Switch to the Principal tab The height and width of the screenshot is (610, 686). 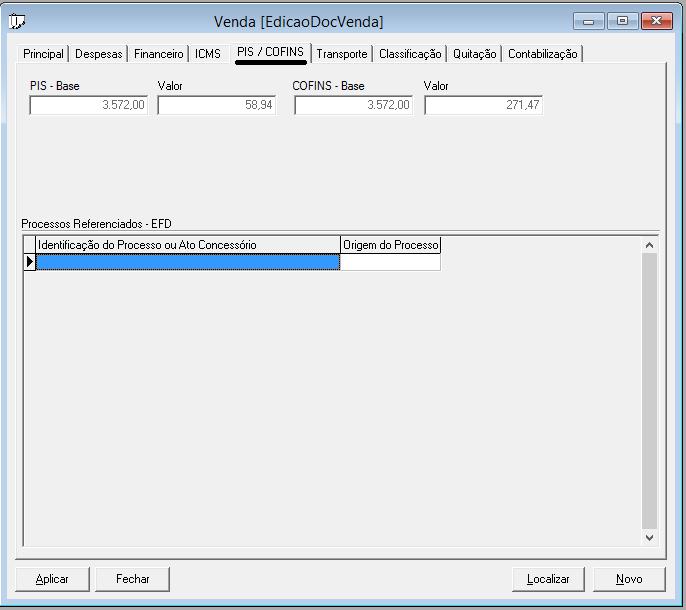43,54
